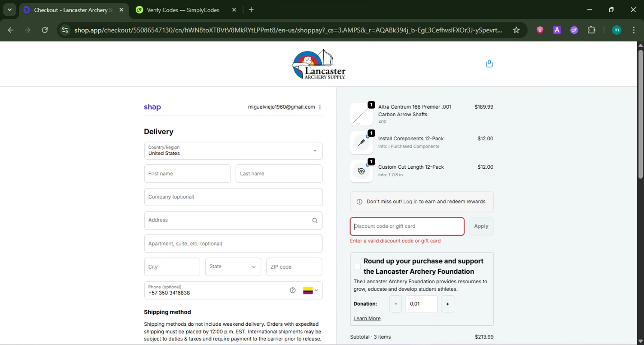Click Altra Centrum arrow shafts product thumbnail
Screen dimensions: 644x345
pos(361,115)
